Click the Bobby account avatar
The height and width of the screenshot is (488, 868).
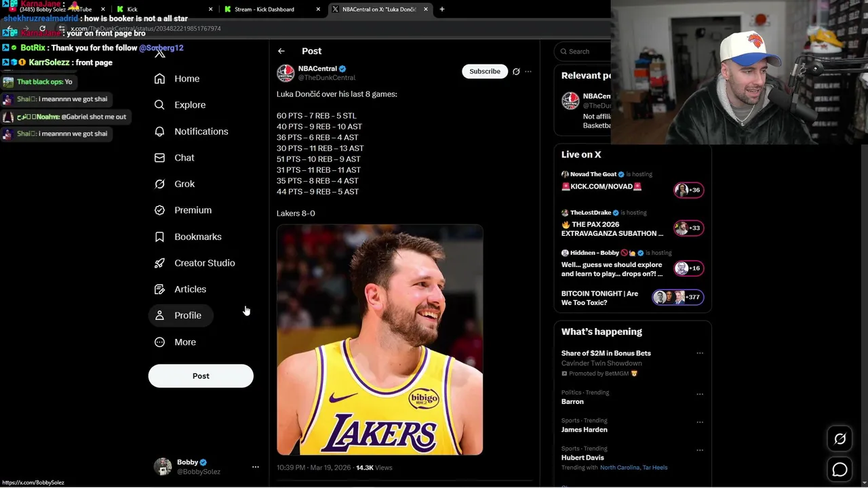tap(163, 466)
